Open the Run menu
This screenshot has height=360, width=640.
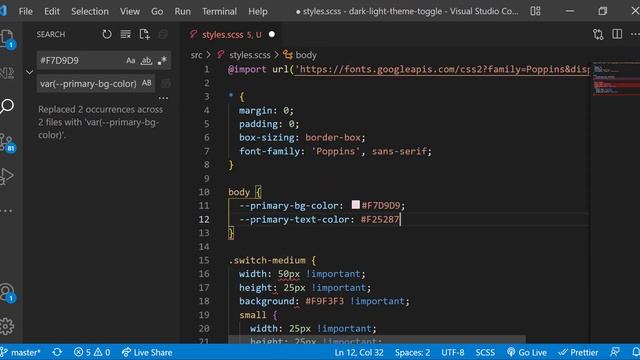[x=182, y=11]
